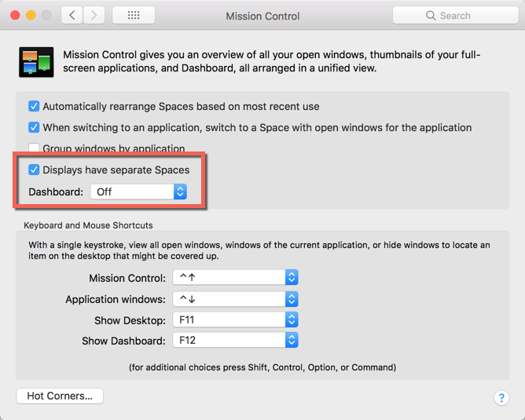Click the 'Mission Control:' shortcut label

(x=127, y=278)
